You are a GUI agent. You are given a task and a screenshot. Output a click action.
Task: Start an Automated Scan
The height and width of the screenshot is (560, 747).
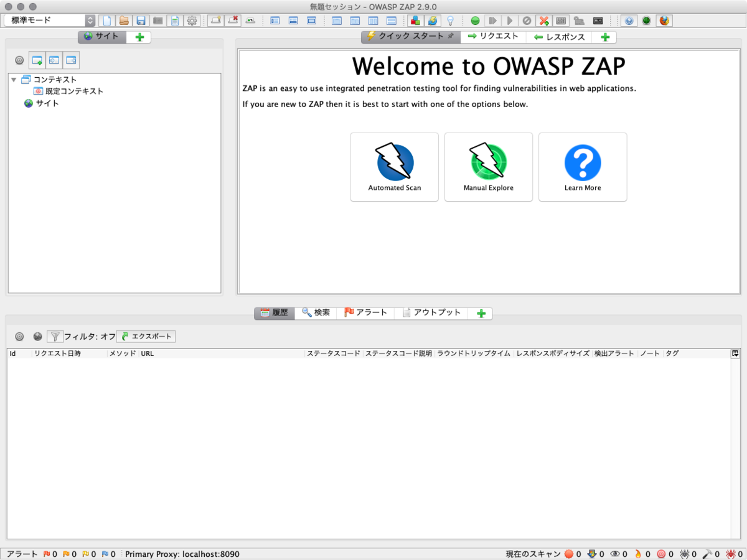coord(395,167)
